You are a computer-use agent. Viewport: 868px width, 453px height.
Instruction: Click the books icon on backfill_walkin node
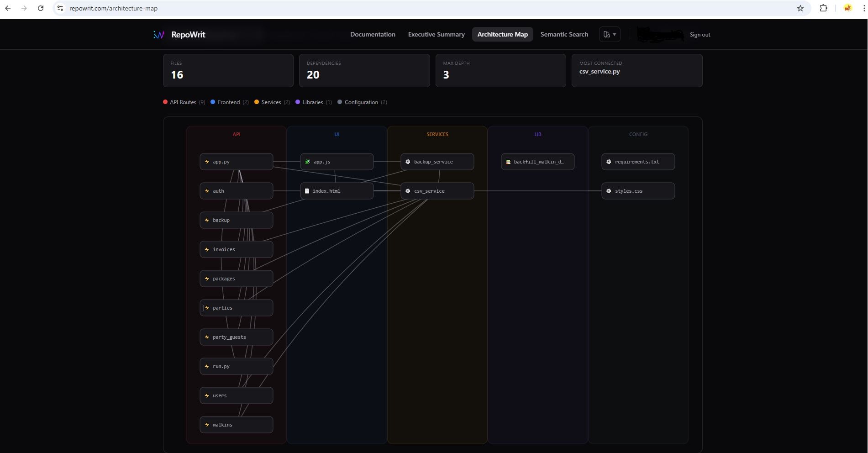[x=508, y=162]
